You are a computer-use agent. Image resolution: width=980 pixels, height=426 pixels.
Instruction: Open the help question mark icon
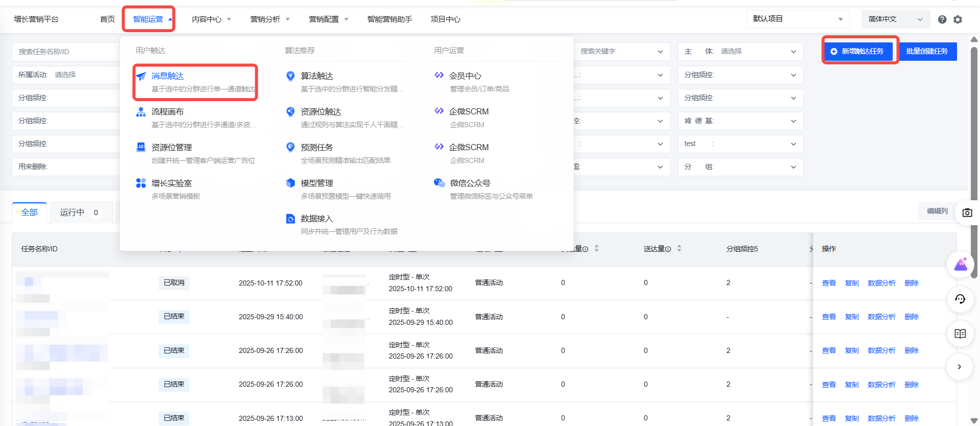[942, 19]
